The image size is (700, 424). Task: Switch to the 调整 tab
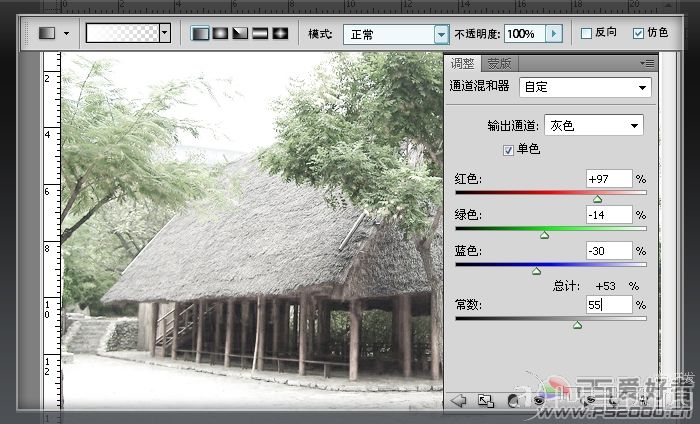tap(462, 64)
